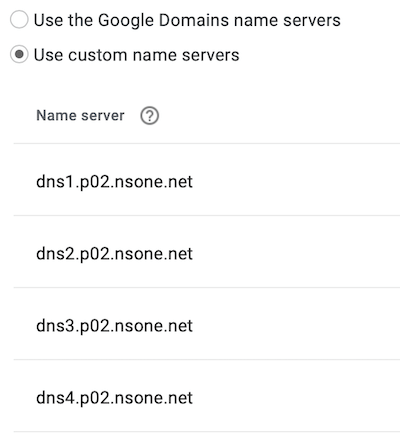Select Use custom name servers option

pos(19,54)
